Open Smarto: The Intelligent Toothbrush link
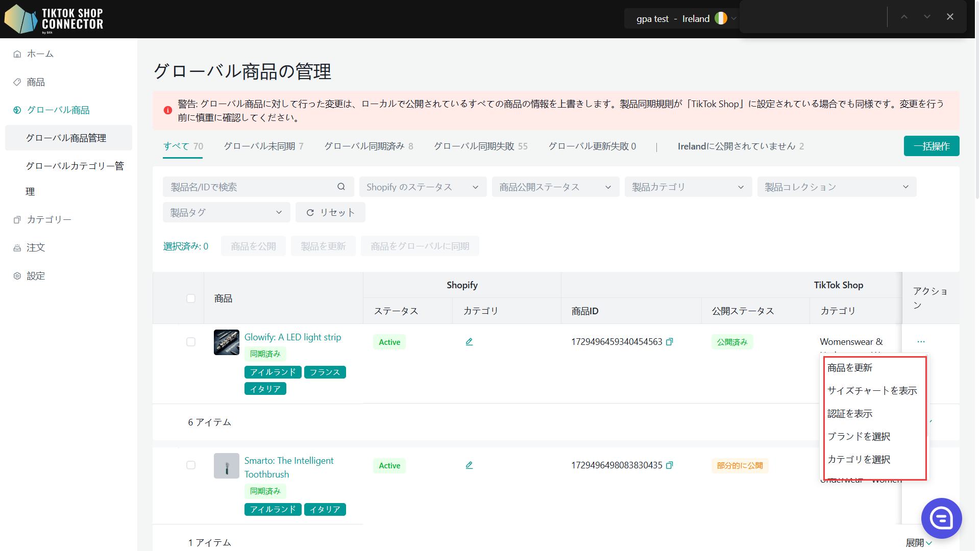Image resolution: width=980 pixels, height=551 pixels. 289,467
